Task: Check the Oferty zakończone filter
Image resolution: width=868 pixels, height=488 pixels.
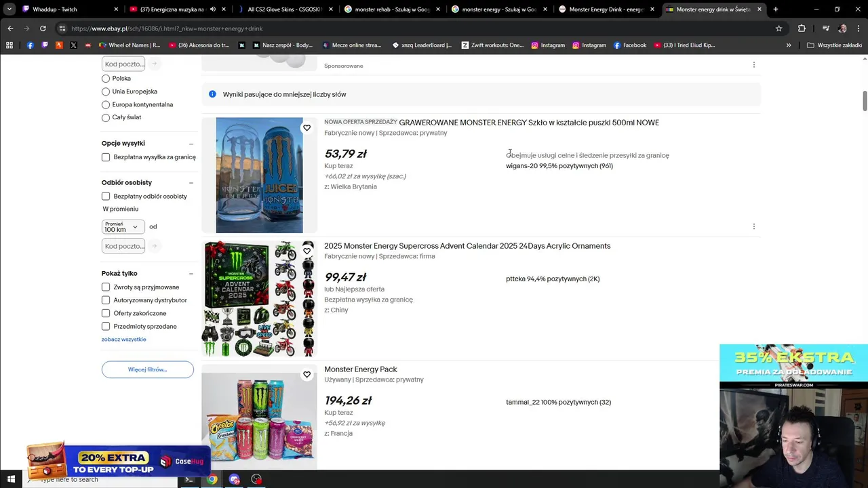Action: click(106, 313)
